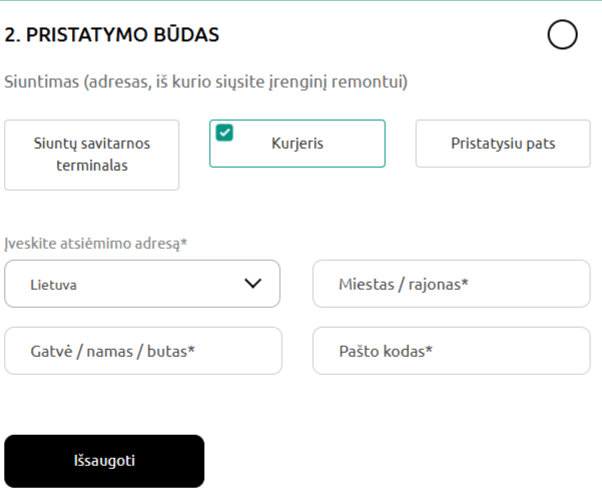The height and width of the screenshot is (498, 602).
Task: Click the green checkmark on Kurjeris
Action: pos(225,133)
